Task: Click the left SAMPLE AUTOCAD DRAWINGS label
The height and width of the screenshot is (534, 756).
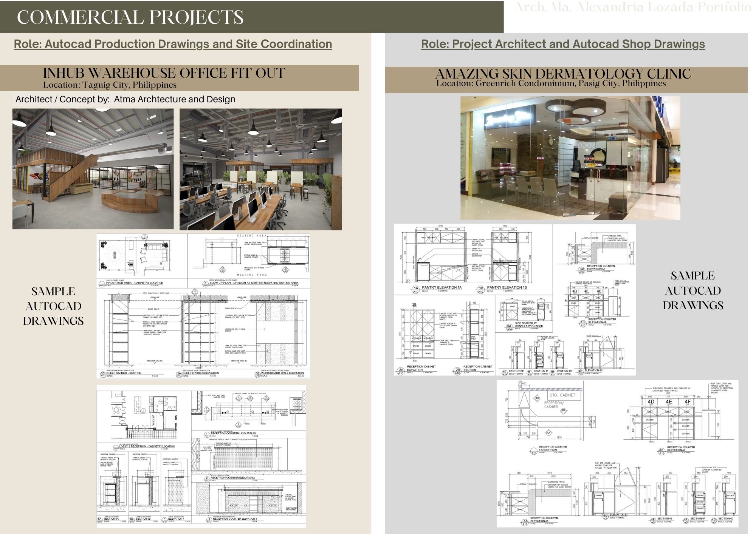Action: pos(53,306)
